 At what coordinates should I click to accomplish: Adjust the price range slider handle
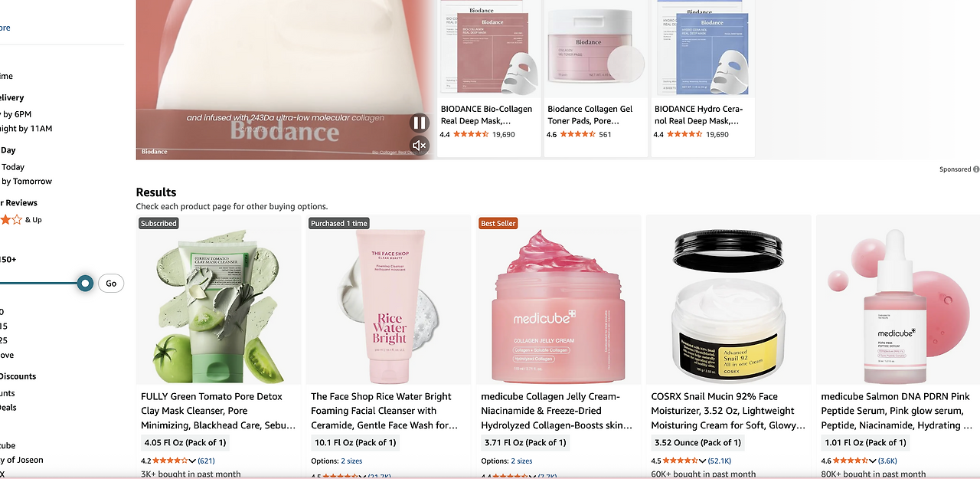pyautogui.click(x=85, y=284)
